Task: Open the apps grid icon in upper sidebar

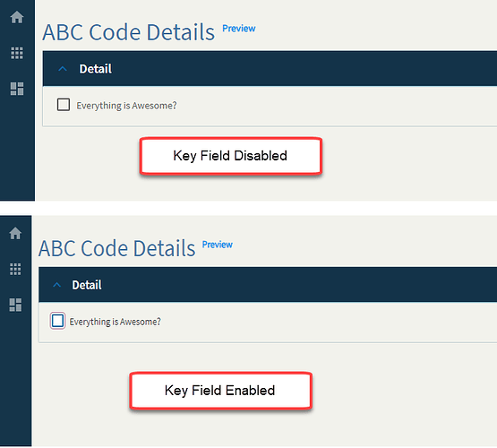Action: coord(17,53)
